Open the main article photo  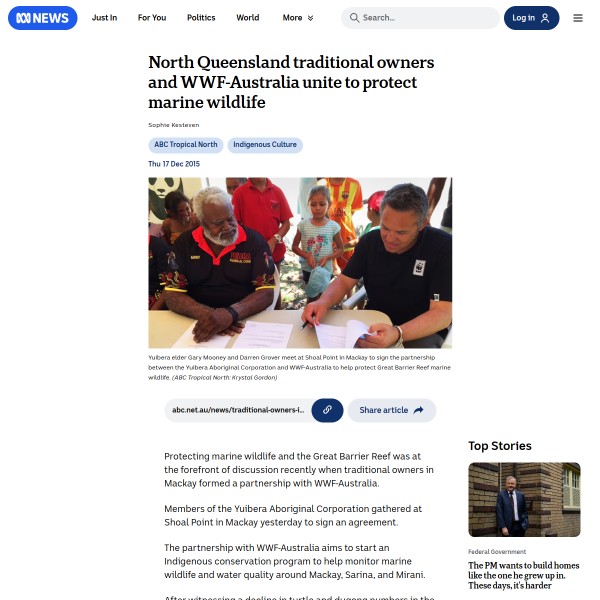point(300,262)
